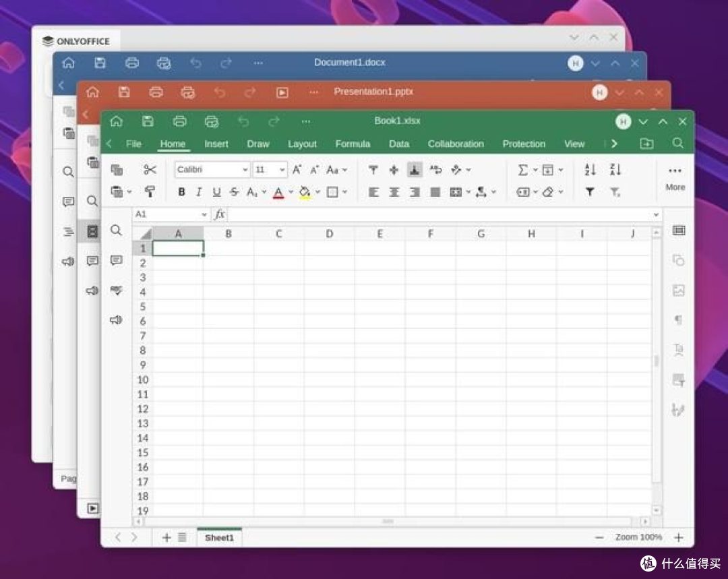Open the yellow fill color swatch
Image resolution: width=728 pixels, height=579 pixels.
coord(305,191)
